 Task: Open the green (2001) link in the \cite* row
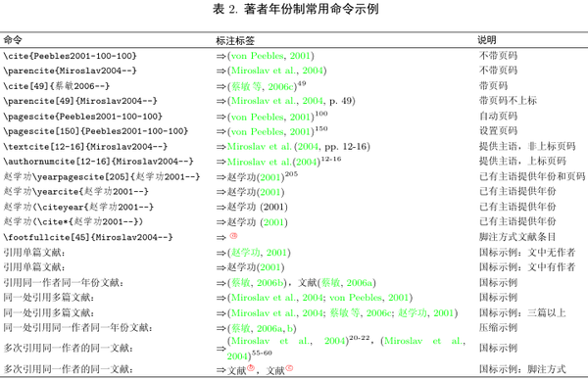point(273,222)
